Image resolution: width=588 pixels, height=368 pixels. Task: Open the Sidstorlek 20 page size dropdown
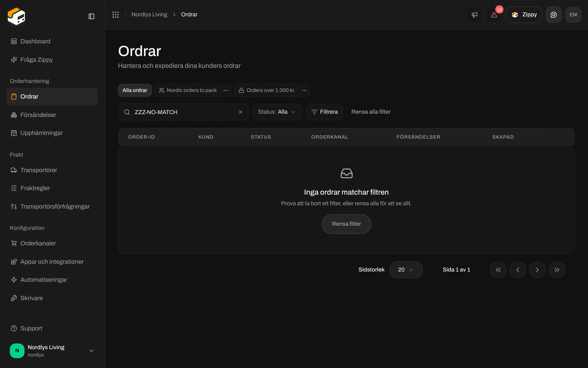coord(406,270)
